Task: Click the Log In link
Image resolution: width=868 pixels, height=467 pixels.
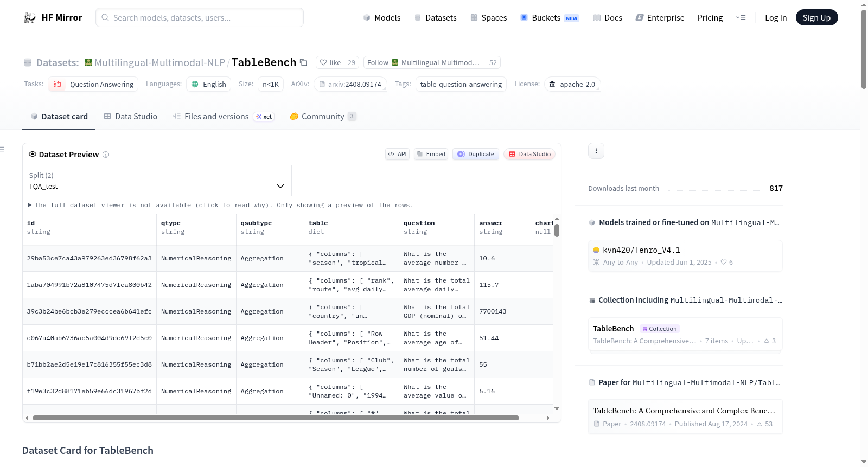Action: 776,18
